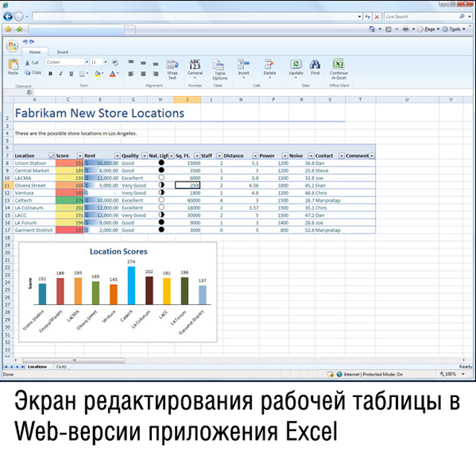This screenshot has width=476, height=455.
Task: Select the Locations sheet tab
Action: (x=37, y=367)
